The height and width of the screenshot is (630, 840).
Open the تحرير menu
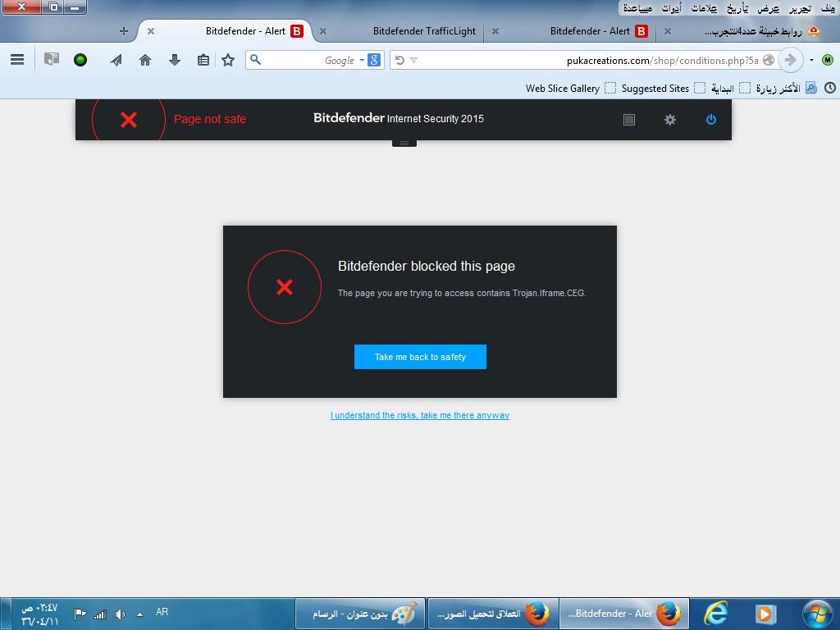[800, 8]
